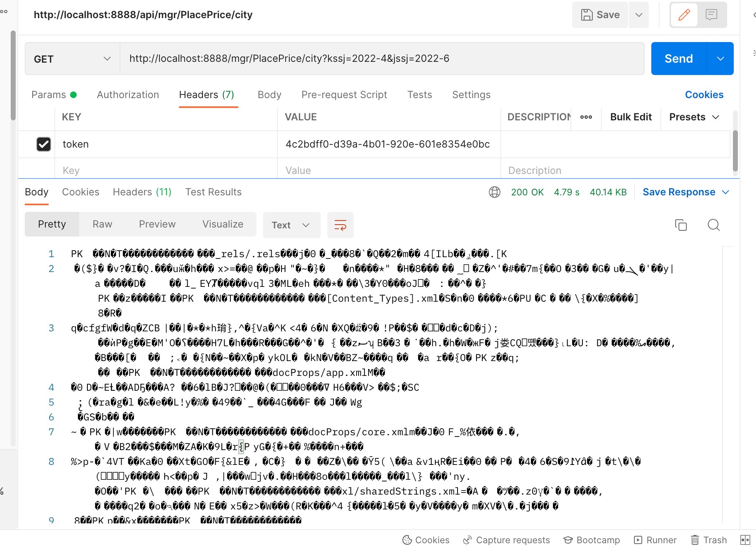
Task: Open Cookies in the bottom status bar
Action: [426, 540]
